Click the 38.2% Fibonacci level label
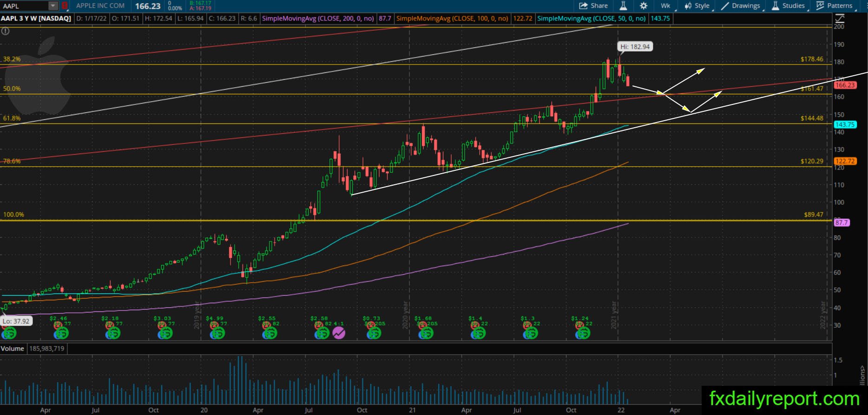868x415 pixels. pos(12,59)
